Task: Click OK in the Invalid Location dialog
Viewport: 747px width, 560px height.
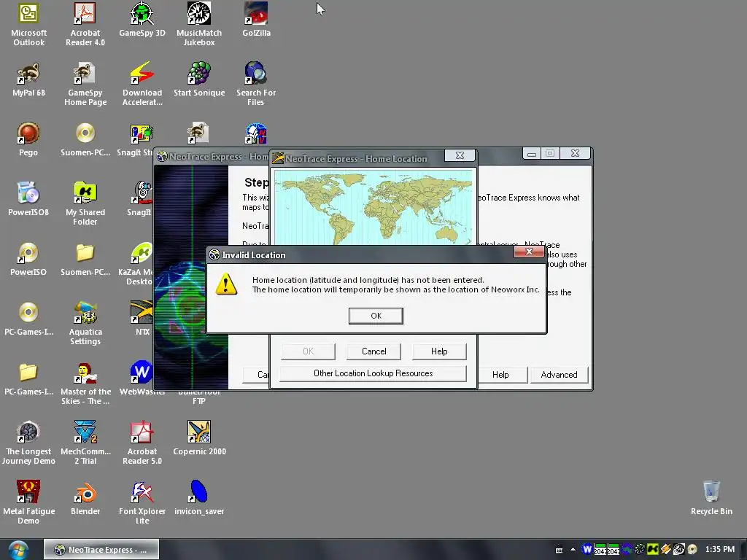Action: 376,316
